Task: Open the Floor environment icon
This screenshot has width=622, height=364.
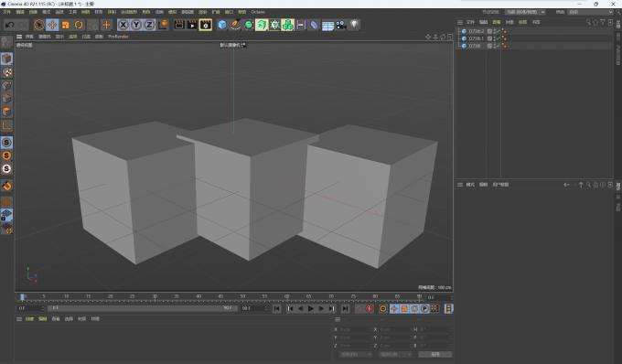Action: 327,25
